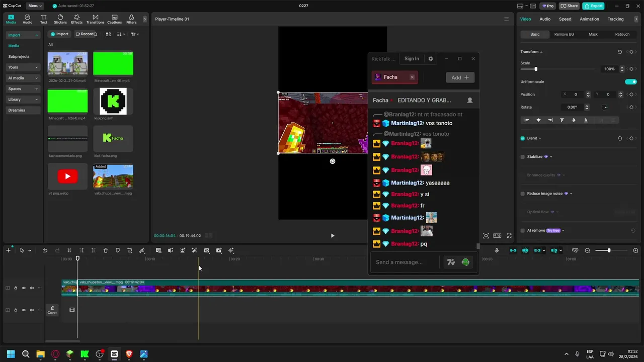Toggle Uniform scale switch

[x=631, y=81]
